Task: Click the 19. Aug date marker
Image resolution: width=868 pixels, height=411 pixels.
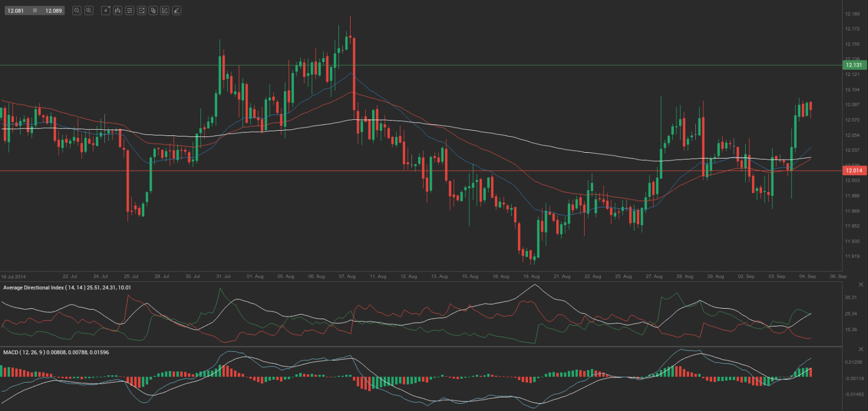Action: pos(531,276)
